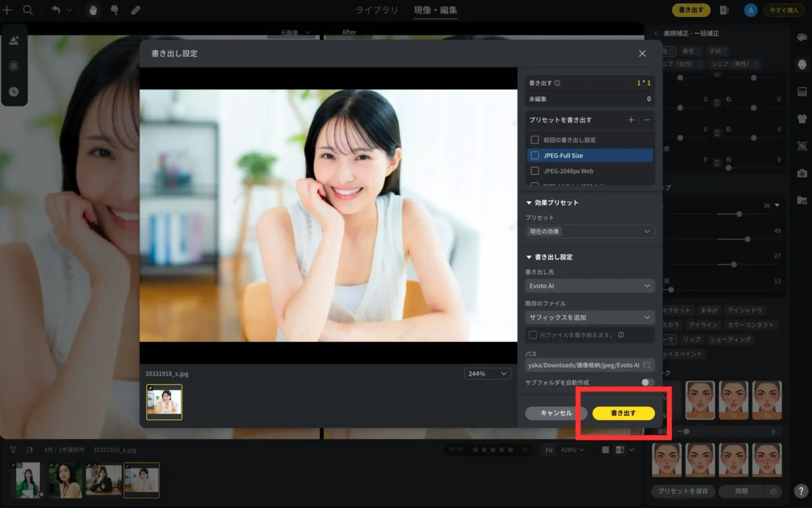
Task: Select the healing bandage tool
Action: 135,10
